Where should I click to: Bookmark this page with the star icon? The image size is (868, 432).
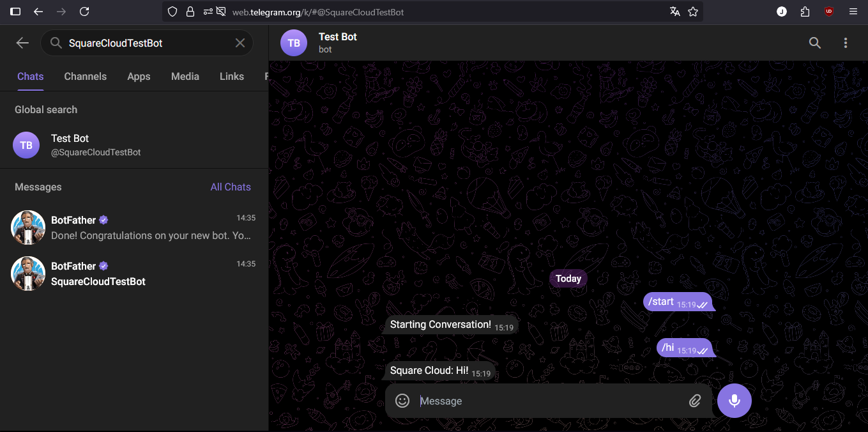coord(693,12)
